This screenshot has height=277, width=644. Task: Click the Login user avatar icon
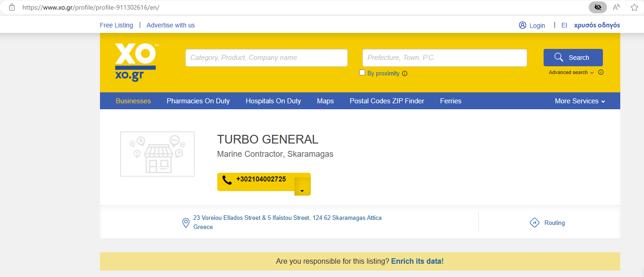523,25
